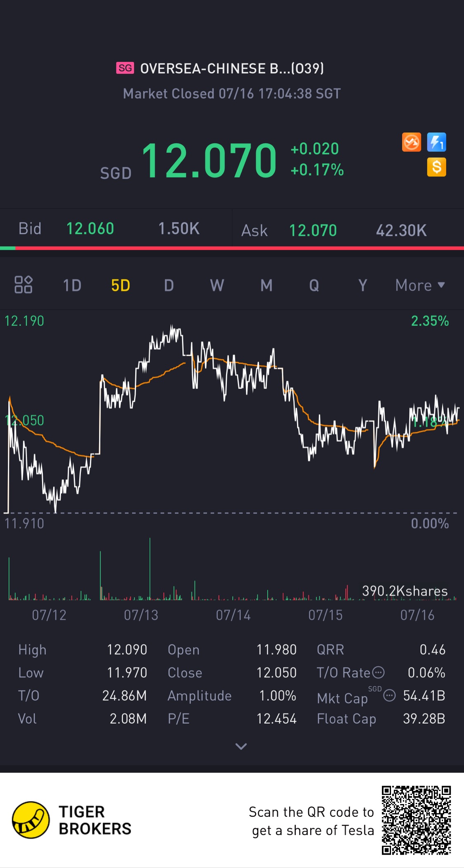Tap the 07/13 date on chart axis
The width and height of the screenshot is (464, 868).
141,615
